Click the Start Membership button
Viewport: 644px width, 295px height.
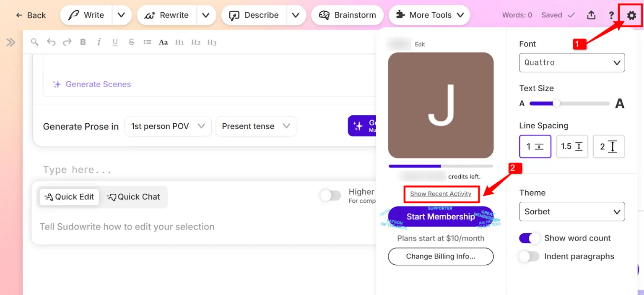pyautogui.click(x=441, y=217)
